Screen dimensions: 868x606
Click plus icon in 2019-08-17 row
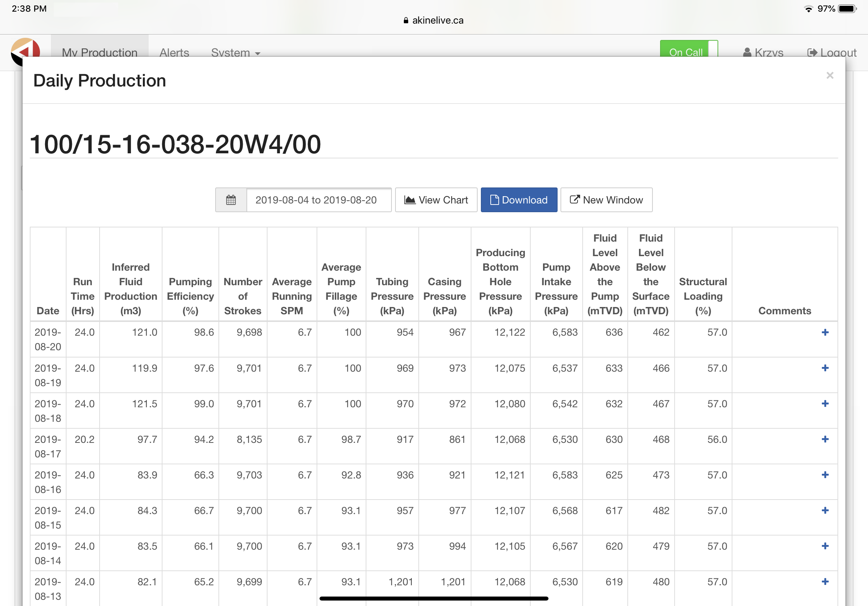pyautogui.click(x=825, y=439)
